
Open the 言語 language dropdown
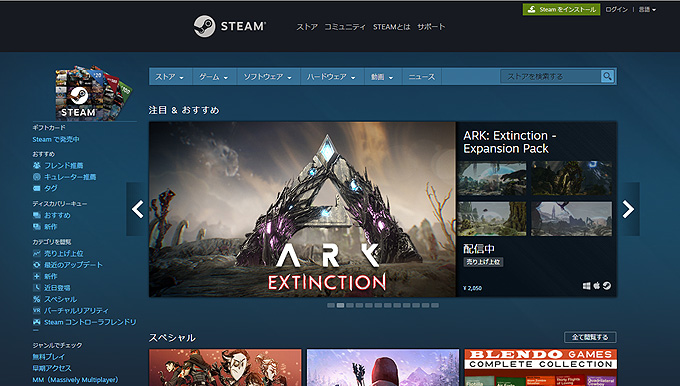647,10
